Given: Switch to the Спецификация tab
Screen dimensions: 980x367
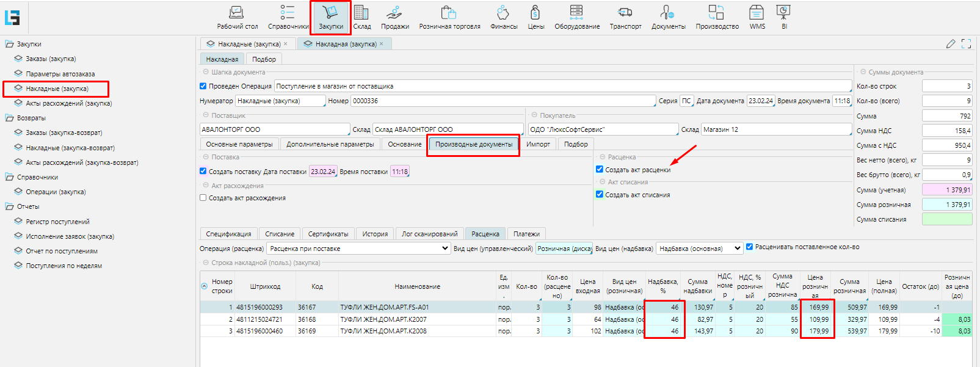Looking at the screenshot, I should point(228,234).
